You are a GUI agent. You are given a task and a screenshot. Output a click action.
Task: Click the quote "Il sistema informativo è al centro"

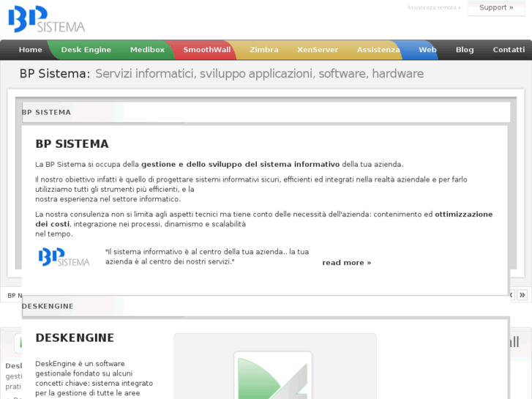(207, 257)
